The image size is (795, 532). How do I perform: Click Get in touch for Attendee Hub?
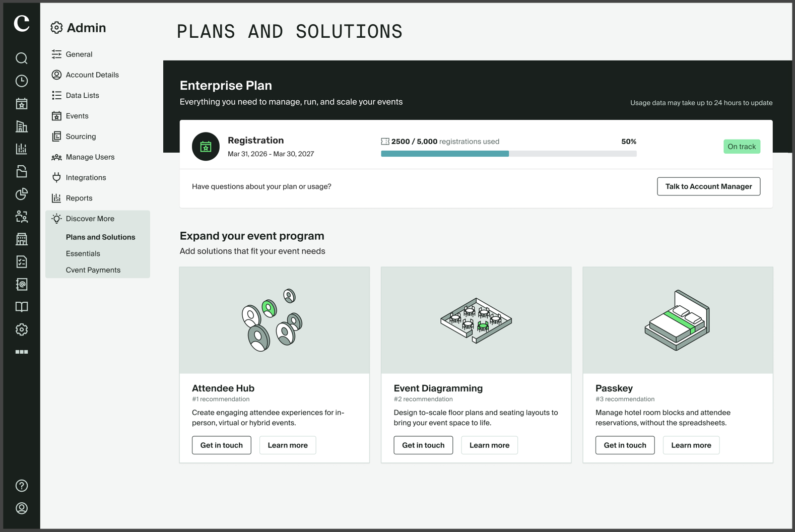point(222,445)
